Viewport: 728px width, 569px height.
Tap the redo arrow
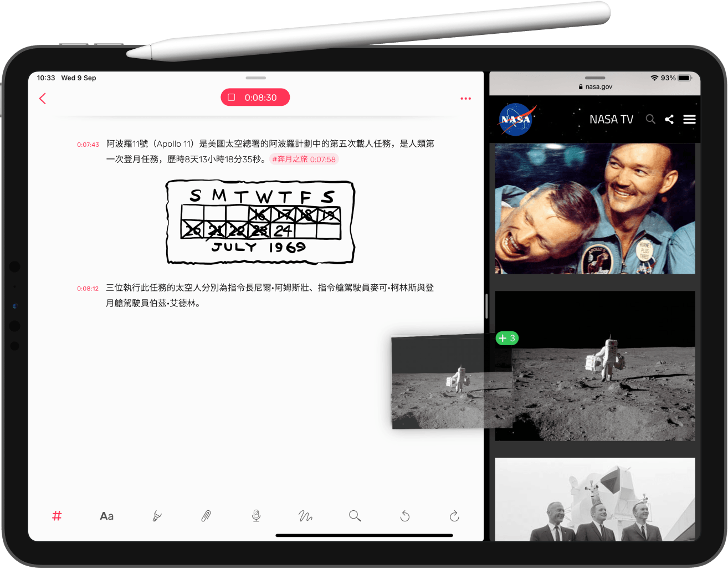454,516
